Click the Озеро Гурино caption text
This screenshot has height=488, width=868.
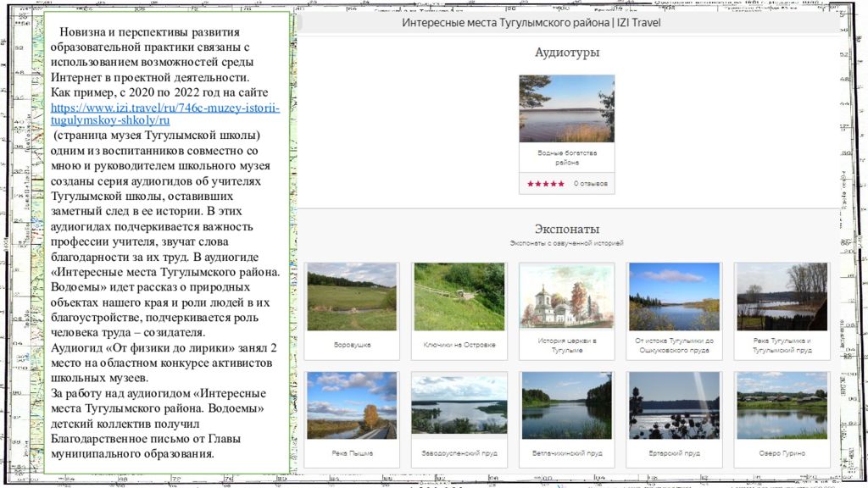tap(782, 453)
